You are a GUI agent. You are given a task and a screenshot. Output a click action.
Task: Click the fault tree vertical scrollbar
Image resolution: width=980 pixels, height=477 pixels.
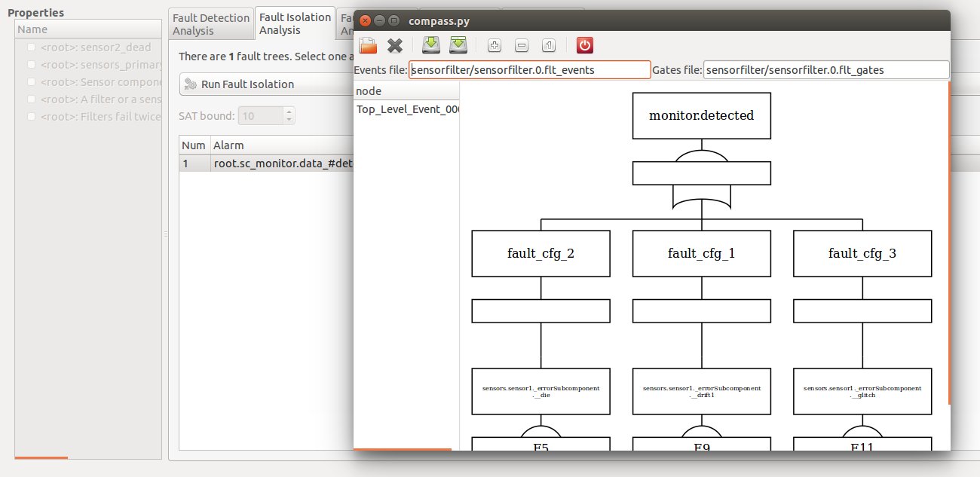pyautogui.click(x=948, y=243)
